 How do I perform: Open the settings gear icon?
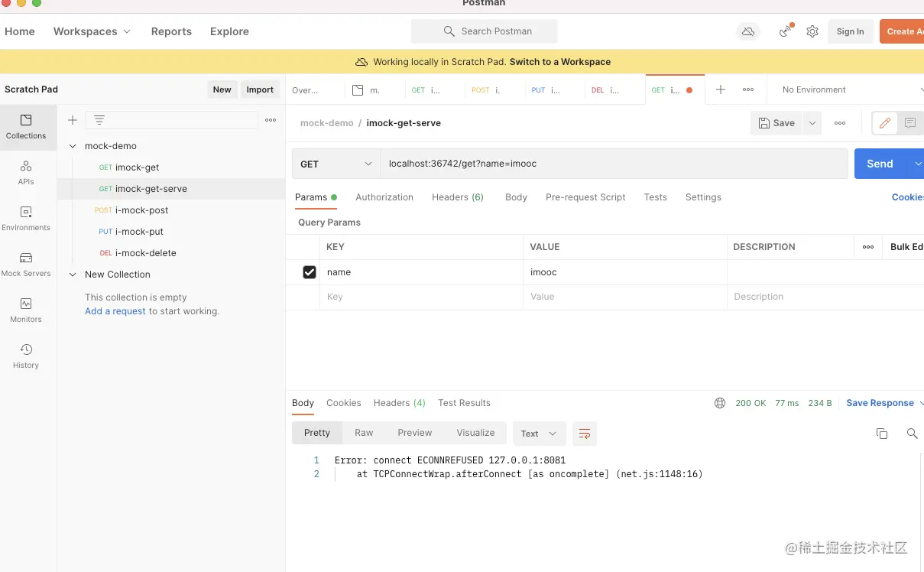(812, 31)
